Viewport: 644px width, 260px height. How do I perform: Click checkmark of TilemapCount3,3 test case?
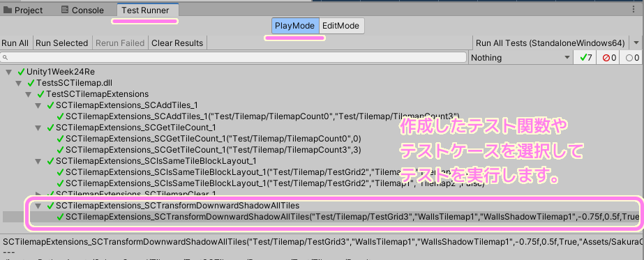(x=61, y=150)
